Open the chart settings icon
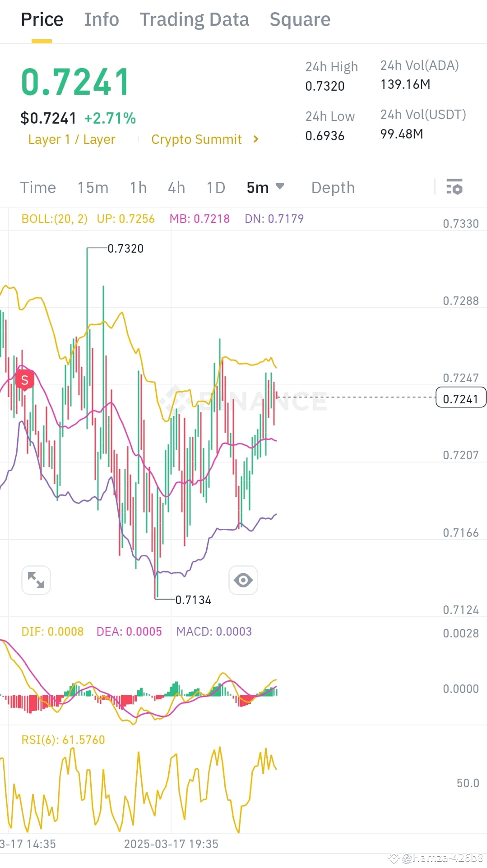The width and height of the screenshot is (487, 868). coord(455,187)
